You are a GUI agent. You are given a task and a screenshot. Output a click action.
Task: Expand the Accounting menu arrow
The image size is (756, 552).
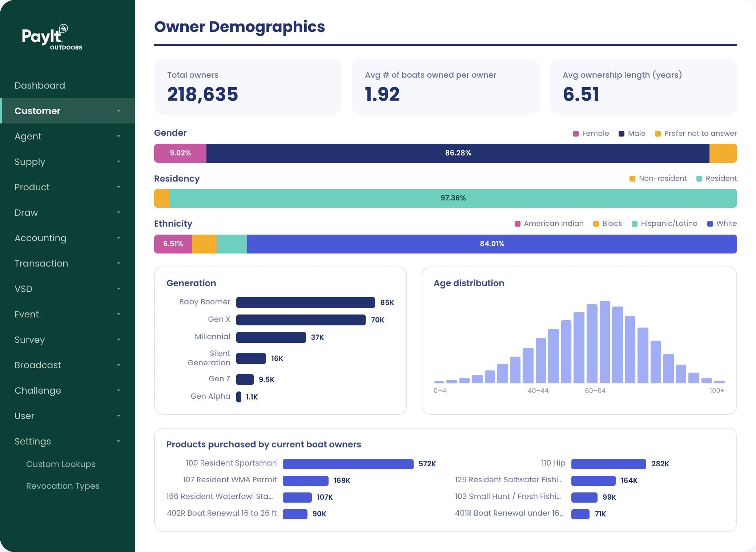118,238
